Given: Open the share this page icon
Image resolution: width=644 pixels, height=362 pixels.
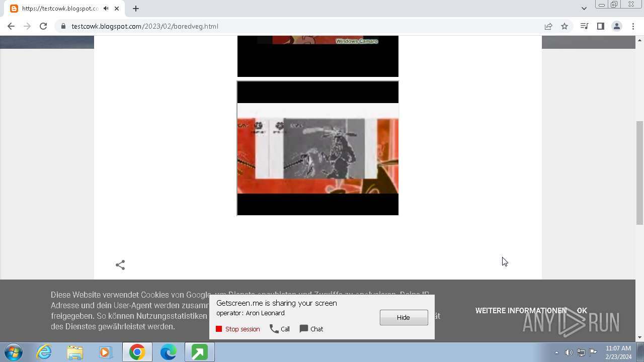Looking at the screenshot, I should (x=548, y=26).
